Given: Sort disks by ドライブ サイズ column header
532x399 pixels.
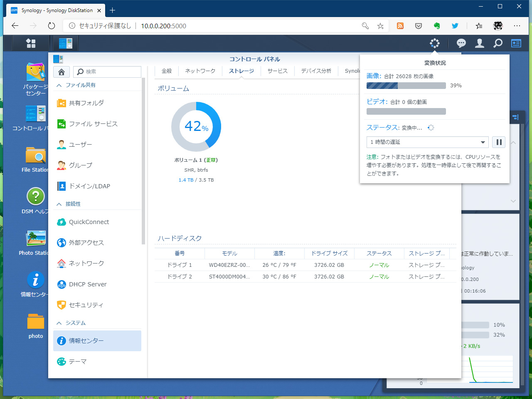Looking at the screenshot, I should point(329,253).
